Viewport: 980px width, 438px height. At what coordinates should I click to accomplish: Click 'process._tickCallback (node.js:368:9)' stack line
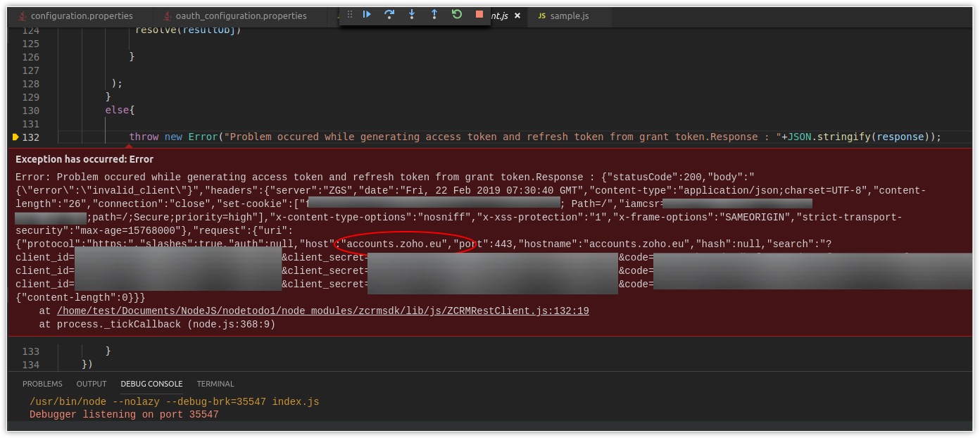(165, 324)
